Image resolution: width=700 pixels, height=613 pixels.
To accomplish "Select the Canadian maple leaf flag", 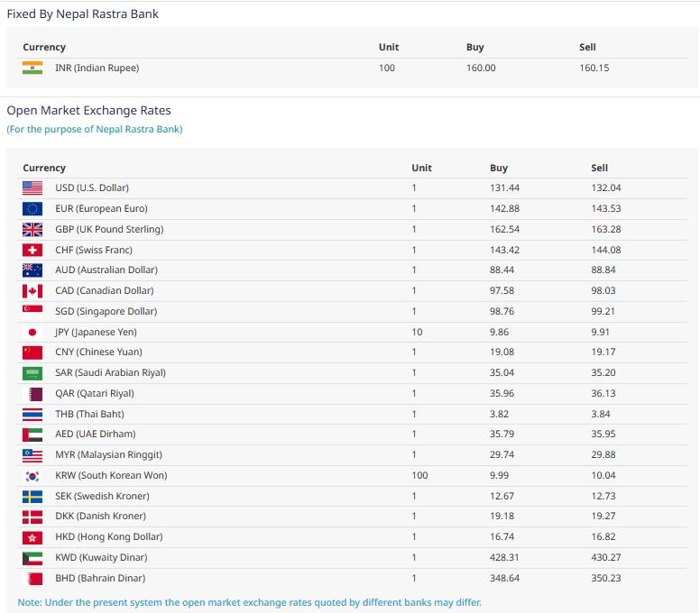I will click(x=32, y=290).
